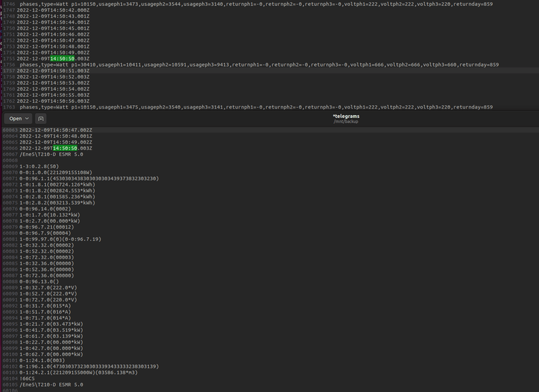539x392 pixels.
Task: Click the 1-0:71.7.0(014*A) current line
Action: coord(45,318)
